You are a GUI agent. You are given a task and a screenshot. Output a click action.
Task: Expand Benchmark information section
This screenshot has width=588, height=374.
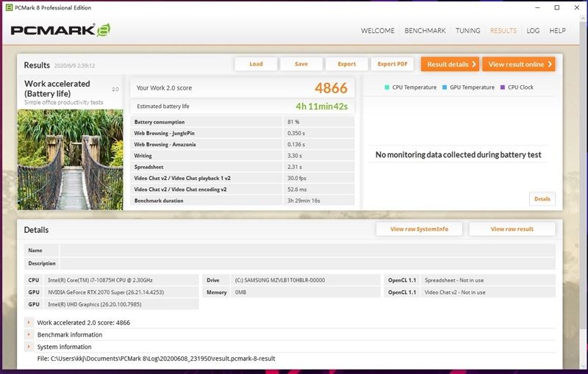coord(29,334)
